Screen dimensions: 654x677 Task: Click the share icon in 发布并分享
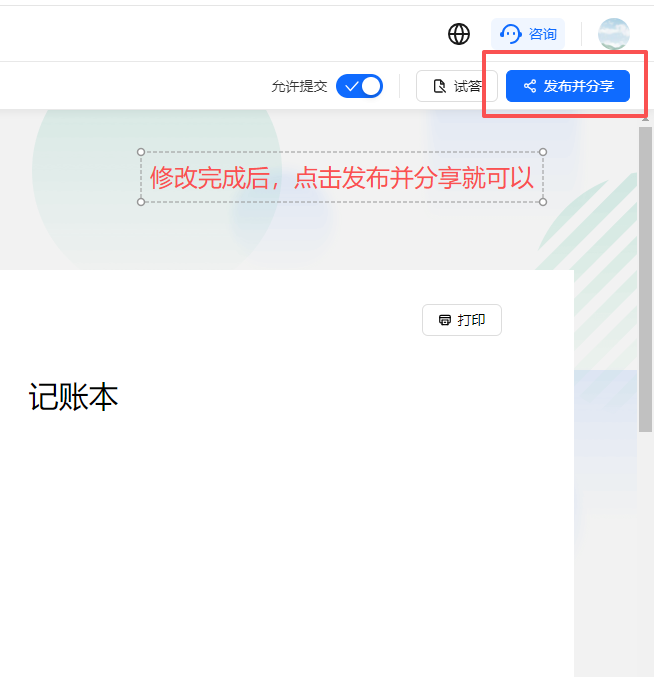[x=530, y=87]
